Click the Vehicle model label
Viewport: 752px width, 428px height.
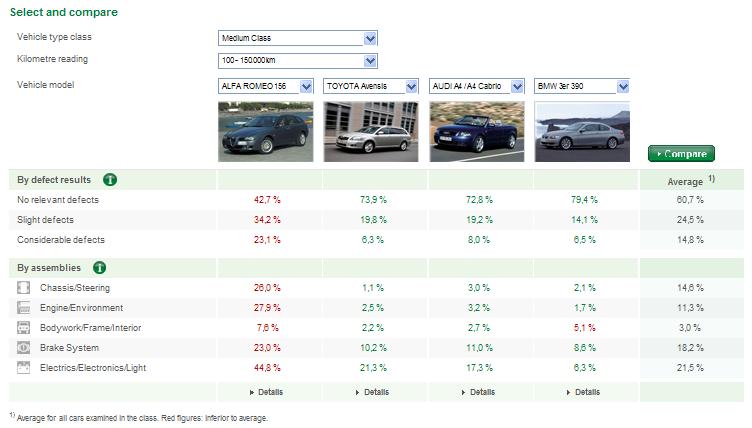tap(46, 85)
